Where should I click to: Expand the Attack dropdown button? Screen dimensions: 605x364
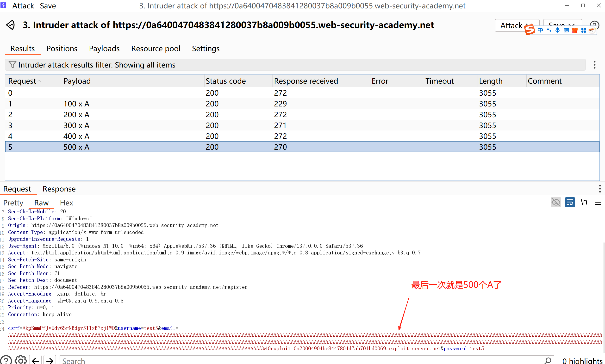[x=511, y=25]
